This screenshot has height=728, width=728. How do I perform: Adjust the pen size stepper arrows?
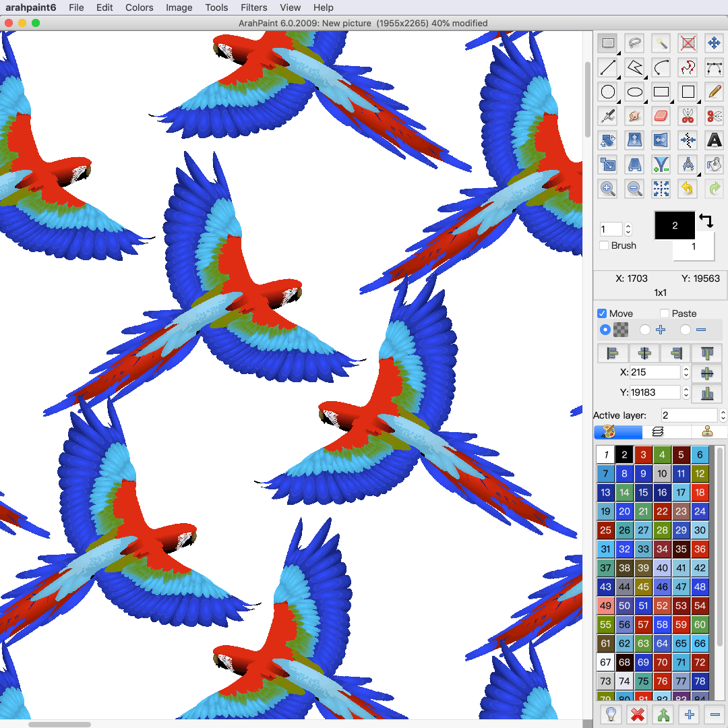click(x=628, y=229)
